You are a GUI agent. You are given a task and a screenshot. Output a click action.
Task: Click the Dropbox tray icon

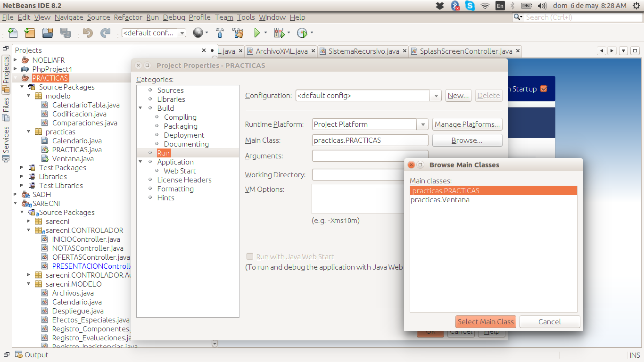[439, 6]
